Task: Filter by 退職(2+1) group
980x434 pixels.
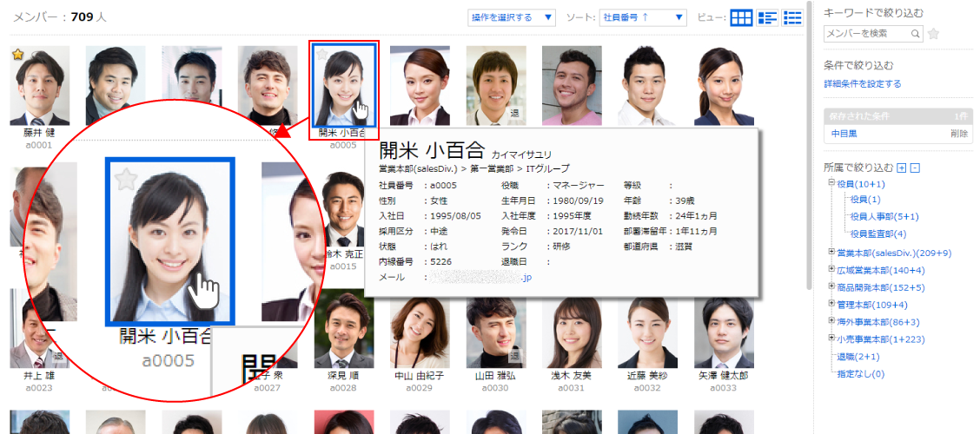Action: coord(858,358)
